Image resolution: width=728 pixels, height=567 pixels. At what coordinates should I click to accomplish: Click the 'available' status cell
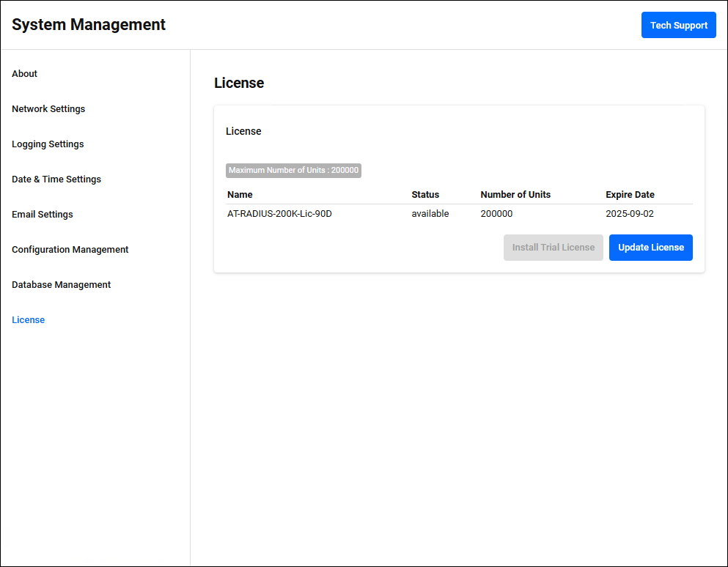pos(430,214)
